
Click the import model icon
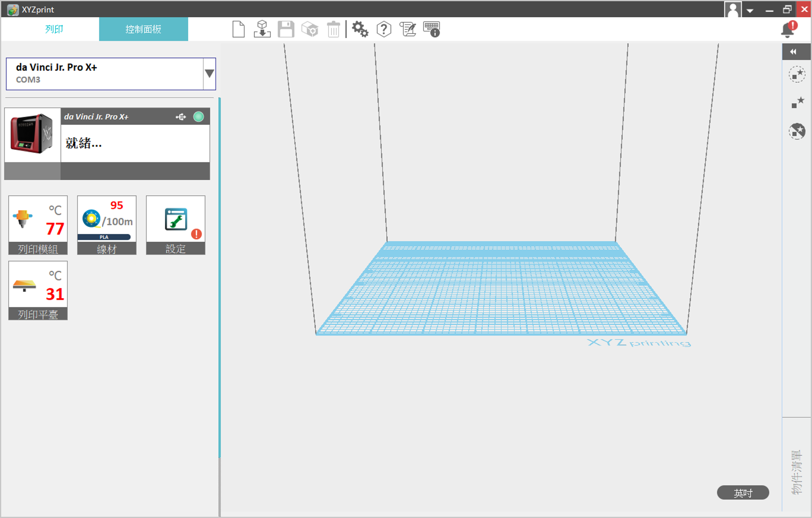262,29
